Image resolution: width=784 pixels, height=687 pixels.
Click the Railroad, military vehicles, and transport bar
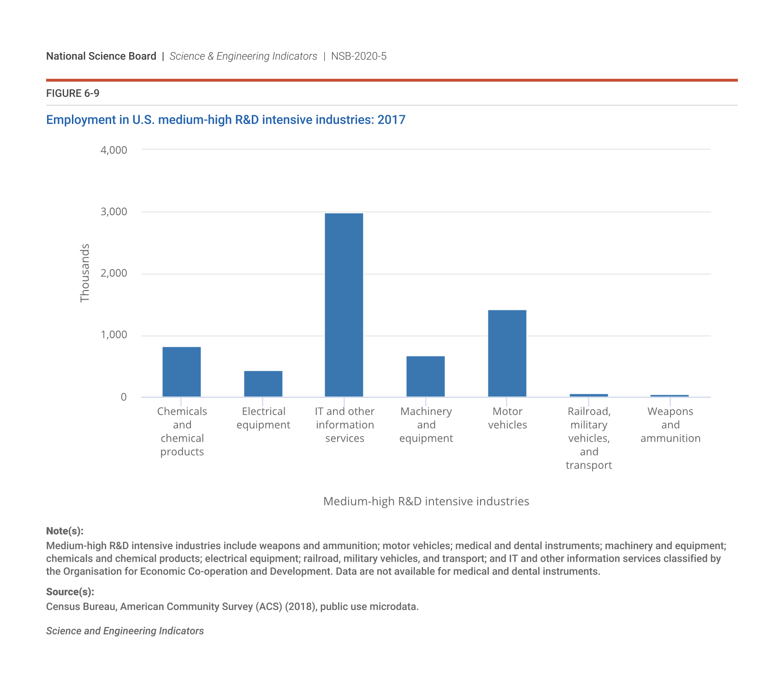[588, 395]
